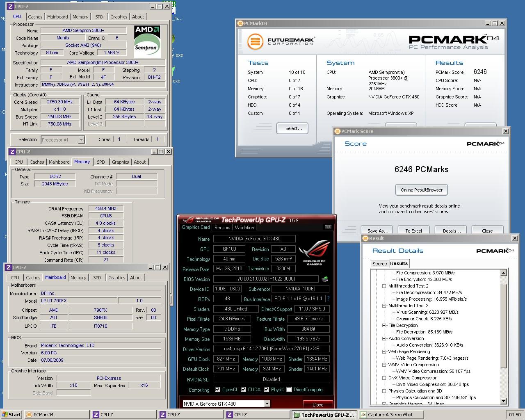The image size is (525, 420).
Task: Open the About tab in the CPU-Z processor window
Action: [138, 17]
